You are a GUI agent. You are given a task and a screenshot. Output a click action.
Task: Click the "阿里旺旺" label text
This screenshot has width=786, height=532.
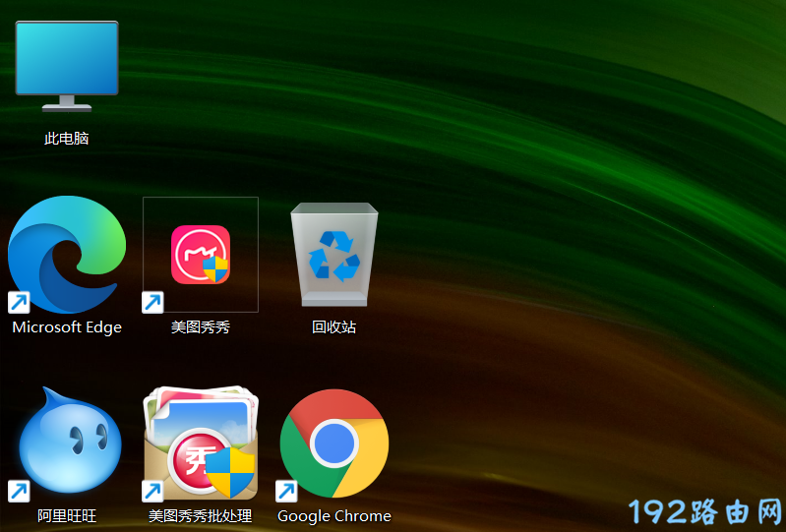click(x=67, y=516)
